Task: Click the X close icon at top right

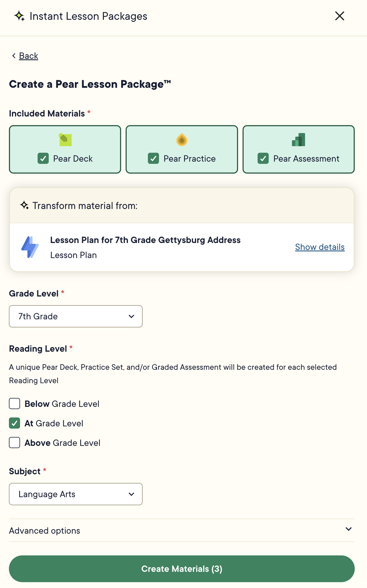Action: [339, 16]
